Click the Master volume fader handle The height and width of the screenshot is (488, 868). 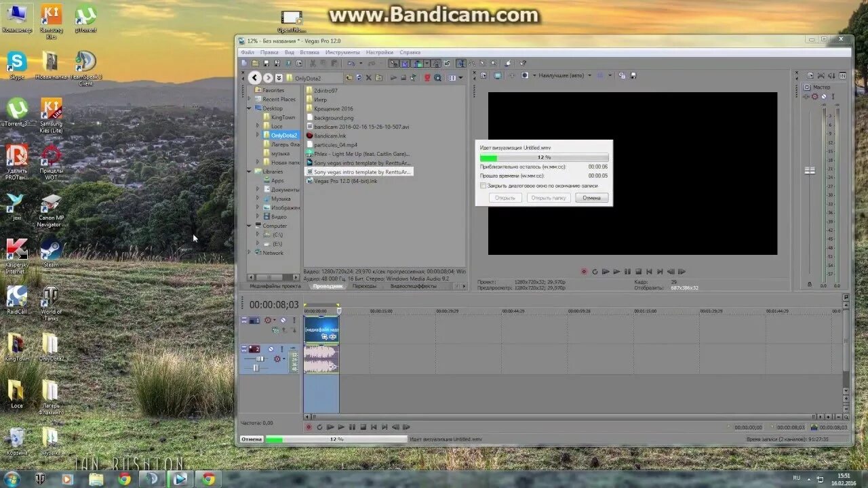tap(810, 171)
